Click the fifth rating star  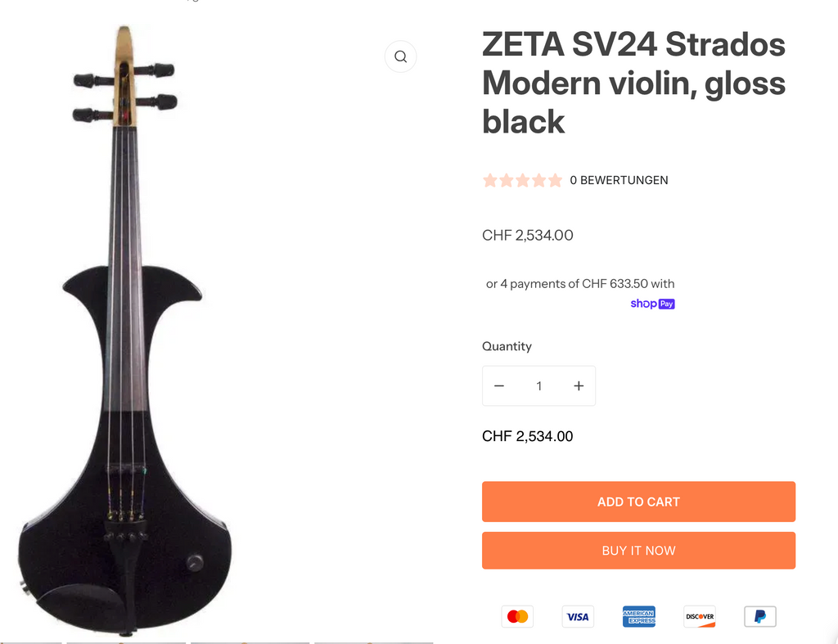[555, 180]
